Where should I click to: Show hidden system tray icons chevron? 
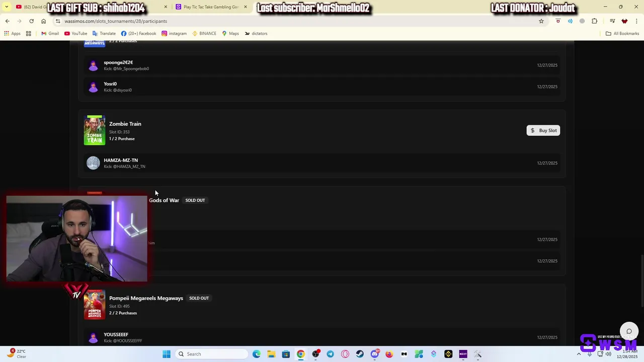pos(579,354)
